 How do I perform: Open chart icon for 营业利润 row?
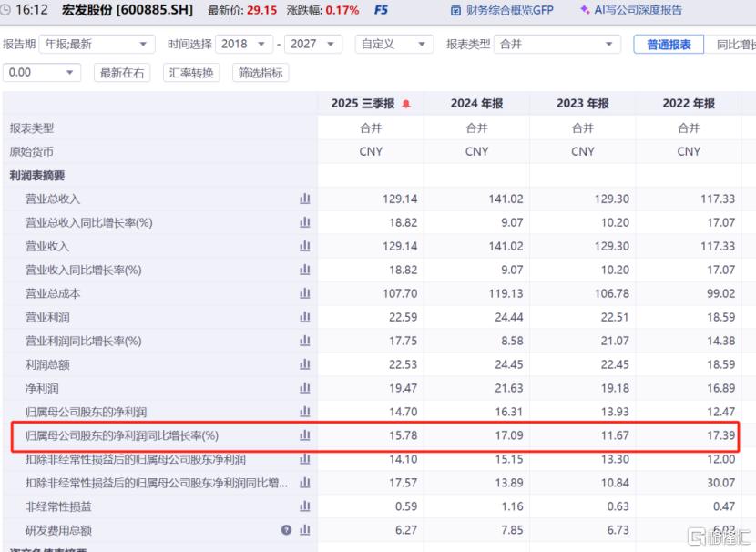[305, 317]
